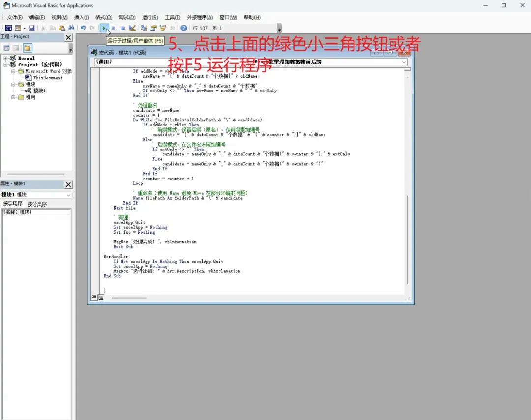The height and width of the screenshot is (420, 531).
Task: Open the blue Help question mark
Action: click(183, 28)
